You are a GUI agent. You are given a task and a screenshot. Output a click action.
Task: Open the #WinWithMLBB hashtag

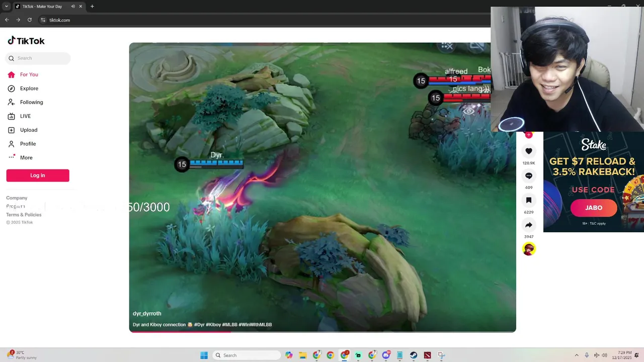click(255, 325)
